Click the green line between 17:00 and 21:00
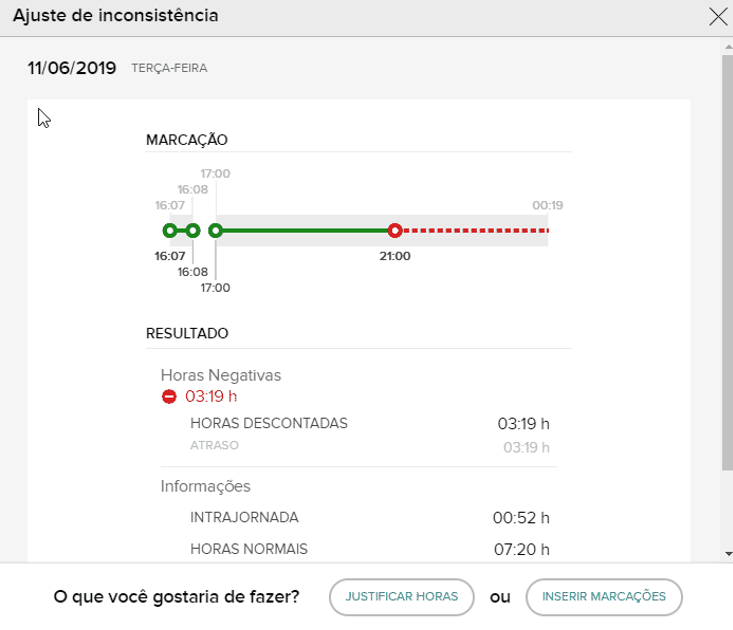This screenshot has width=733, height=630. coord(305,231)
